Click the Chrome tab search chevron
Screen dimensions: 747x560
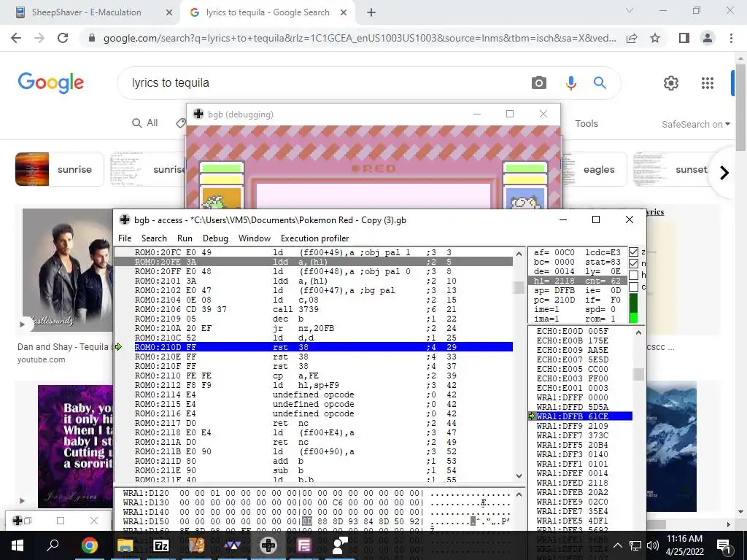(x=630, y=10)
